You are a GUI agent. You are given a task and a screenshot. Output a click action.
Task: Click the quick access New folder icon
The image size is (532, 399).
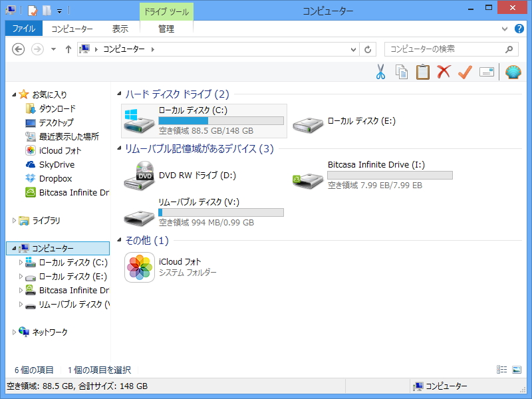click(47, 11)
